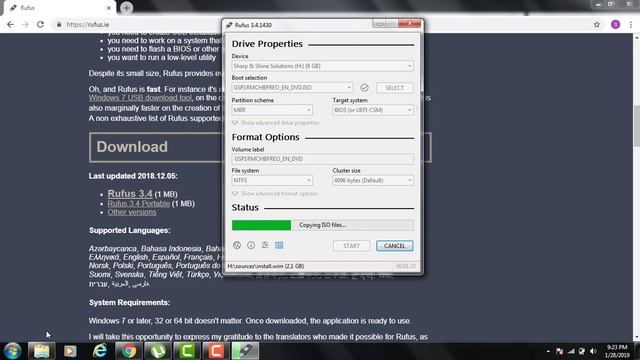Click the Rufus 3.4 download link
The height and width of the screenshot is (360, 640).
tap(130, 193)
